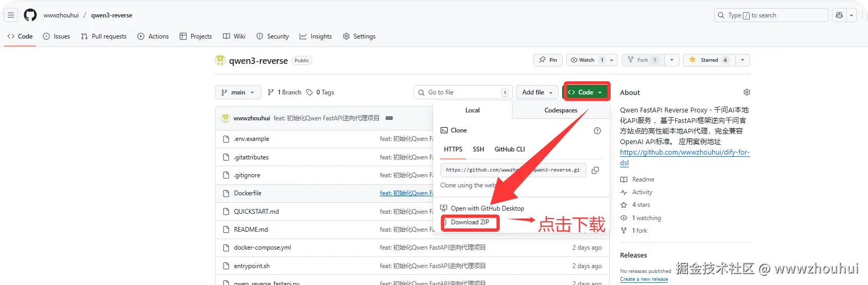Switch to the Security tab

(273, 36)
